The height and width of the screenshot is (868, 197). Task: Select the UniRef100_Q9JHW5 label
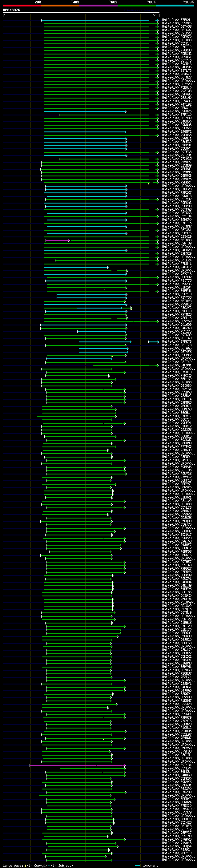(177, 731)
